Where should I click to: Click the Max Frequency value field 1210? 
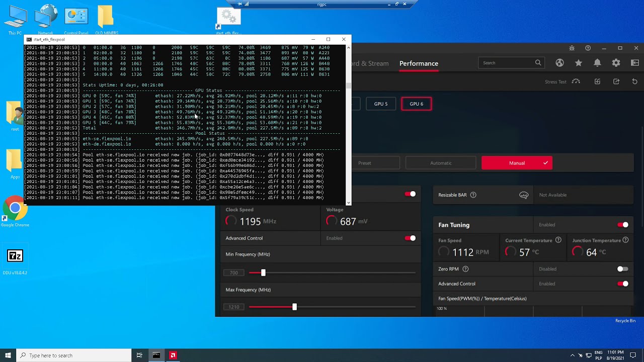point(234,307)
